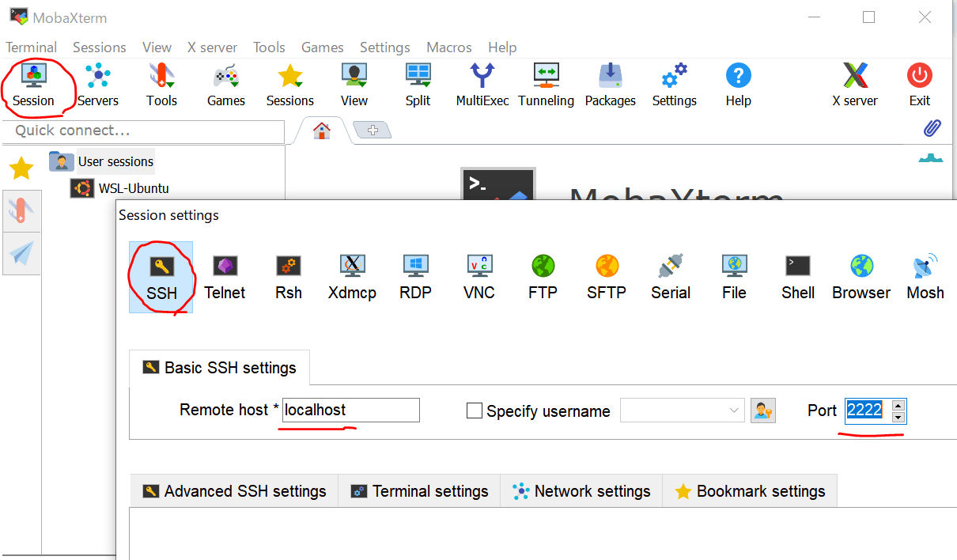The width and height of the screenshot is (957, 560).
Task: Switch to Advanced SSH settings tab
Action: (x=234, y=491)
